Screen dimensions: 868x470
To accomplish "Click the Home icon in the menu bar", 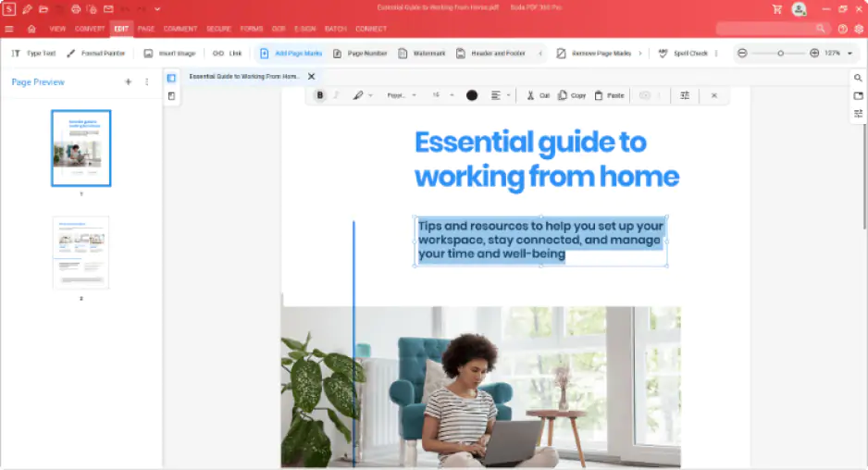I will (31, 29).
